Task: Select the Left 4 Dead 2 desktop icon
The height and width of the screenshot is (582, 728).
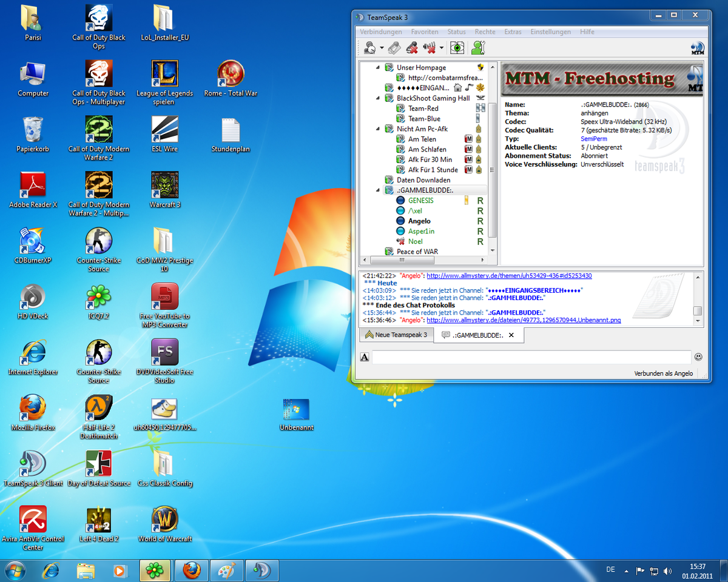Action: (99, 524)
